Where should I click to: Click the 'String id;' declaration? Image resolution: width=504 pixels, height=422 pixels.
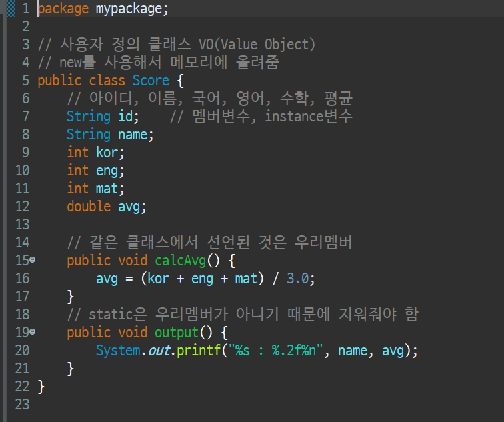103,117
